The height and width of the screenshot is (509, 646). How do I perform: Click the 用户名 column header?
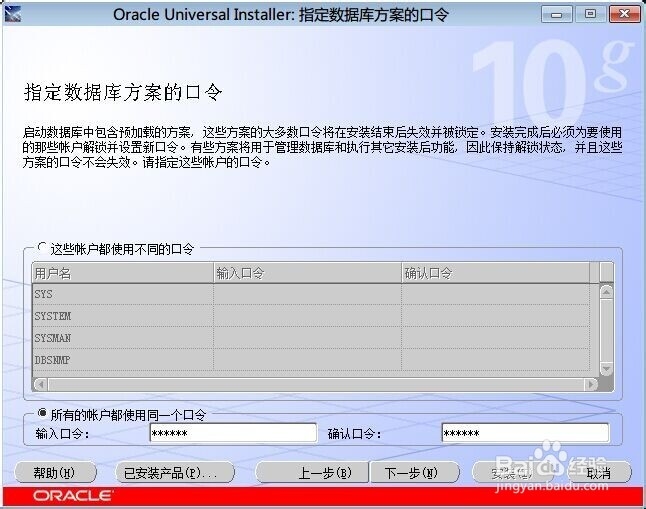[123, 273]
